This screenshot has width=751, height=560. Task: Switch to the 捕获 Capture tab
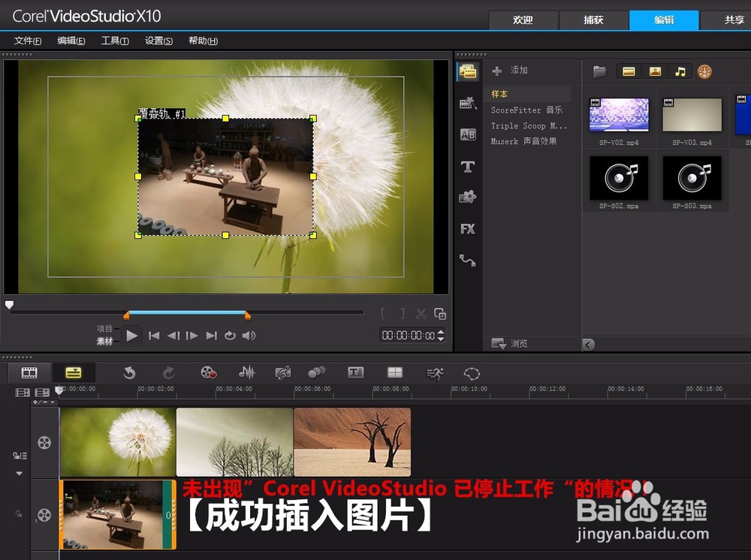tap(593, 20)
